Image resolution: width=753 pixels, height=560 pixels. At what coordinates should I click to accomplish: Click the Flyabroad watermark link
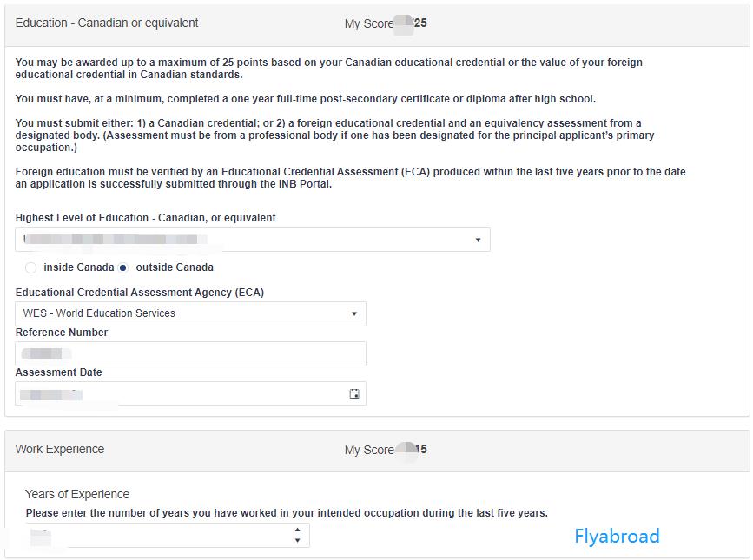tap(617, 537)
